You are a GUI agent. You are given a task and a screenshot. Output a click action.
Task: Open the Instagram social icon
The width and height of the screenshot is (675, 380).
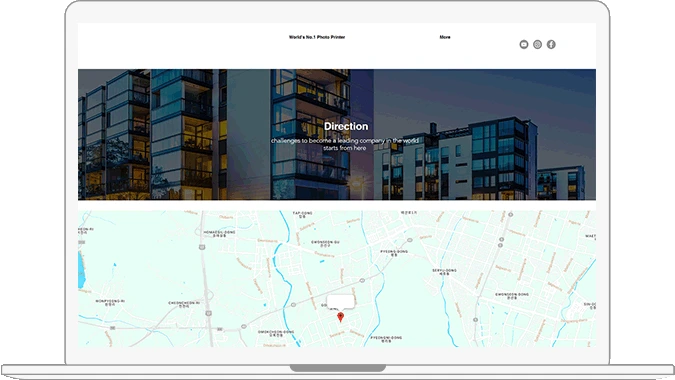(x=537, y=44)
